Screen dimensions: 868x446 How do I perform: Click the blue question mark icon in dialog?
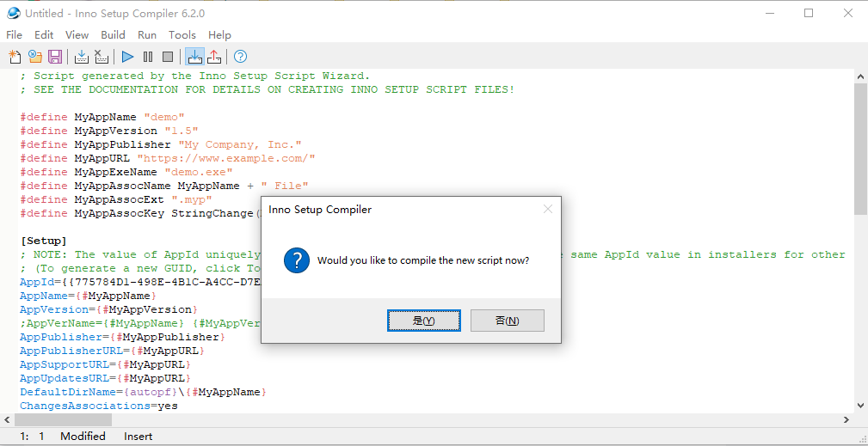click(x=297, y=260)
